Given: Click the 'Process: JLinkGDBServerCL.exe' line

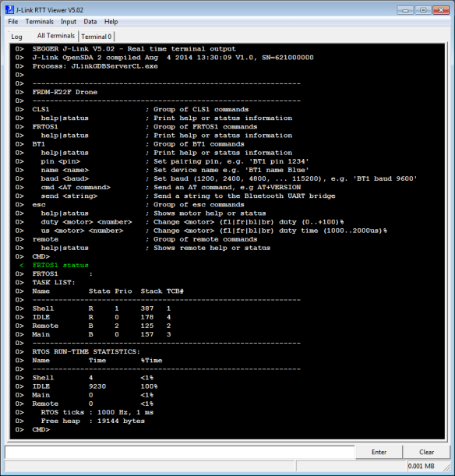Looking at the screenshot, I should [95, 66].
